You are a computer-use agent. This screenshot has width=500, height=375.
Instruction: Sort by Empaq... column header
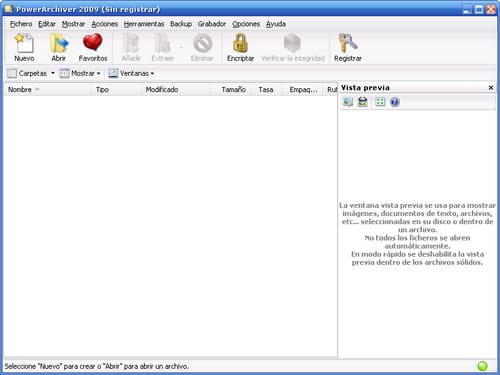(303, 90)
